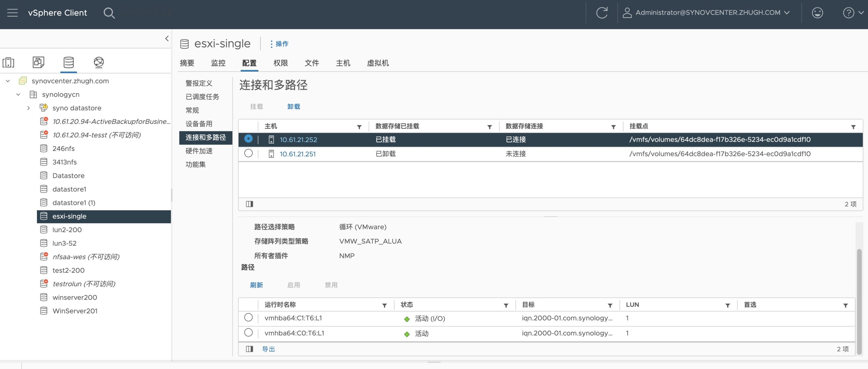The width and height of the screenshot is (868, 369).
Task: Click 10.61.21.251 host server icon
Action: [x=271, y=154]
